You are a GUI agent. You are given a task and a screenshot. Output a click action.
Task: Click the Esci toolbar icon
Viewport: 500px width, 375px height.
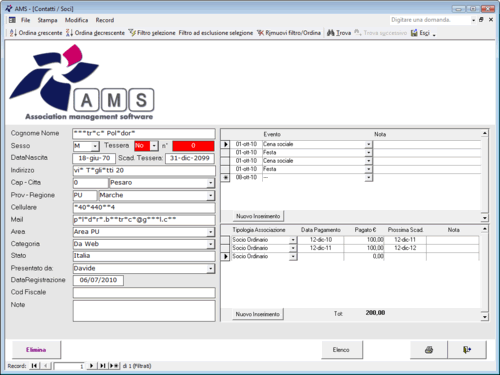(x=414, y=33)
